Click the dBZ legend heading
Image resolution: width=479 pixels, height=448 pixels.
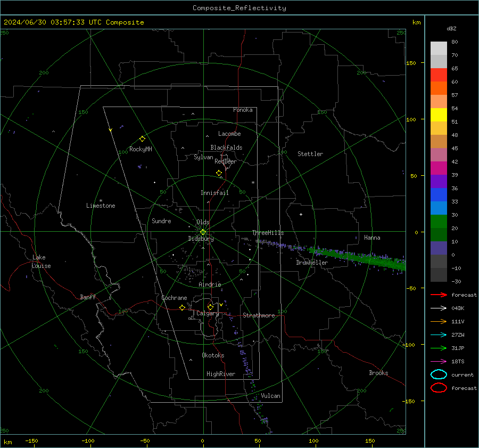(451, 28)
